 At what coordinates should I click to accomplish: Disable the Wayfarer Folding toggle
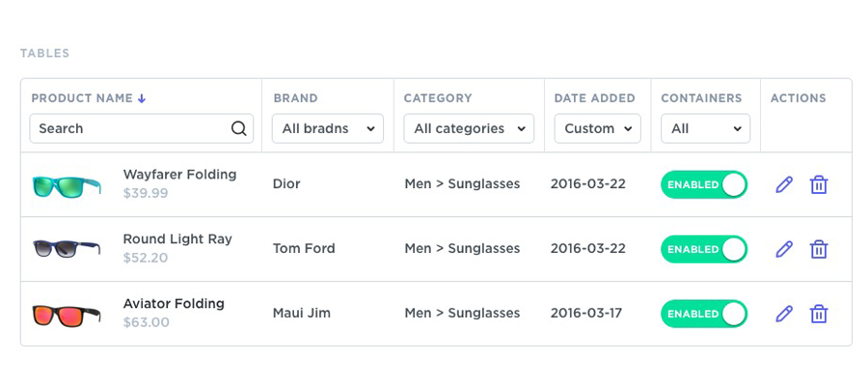(x=704, y=184)
